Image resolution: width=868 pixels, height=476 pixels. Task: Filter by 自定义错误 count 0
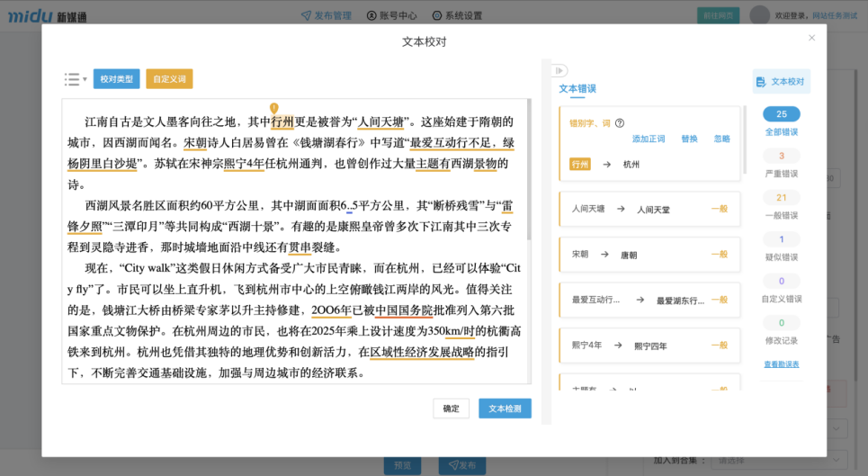(x=781, y=289)
